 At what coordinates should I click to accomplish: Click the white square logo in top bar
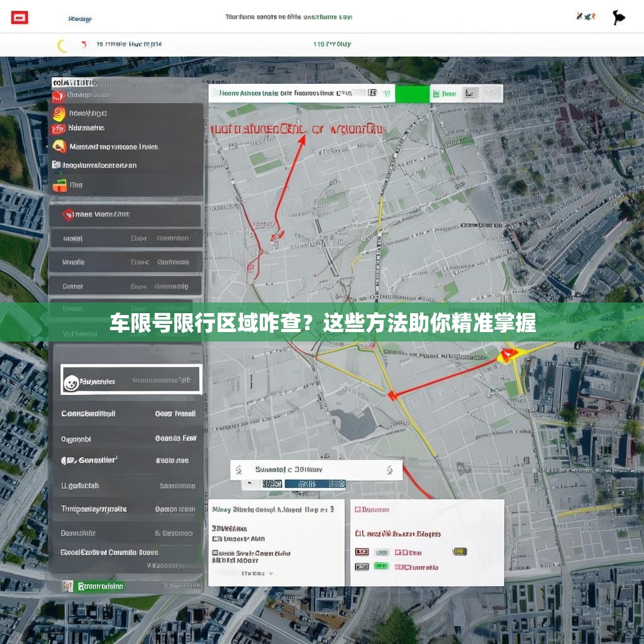20,16
